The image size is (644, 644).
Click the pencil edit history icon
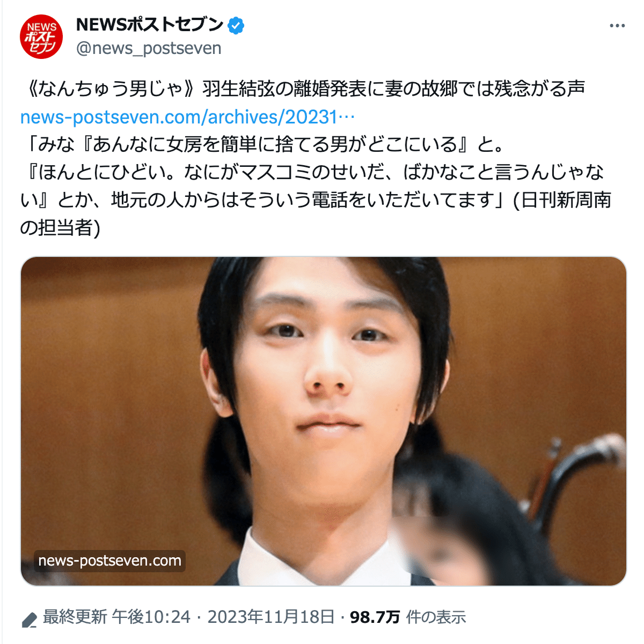point(29,620)
